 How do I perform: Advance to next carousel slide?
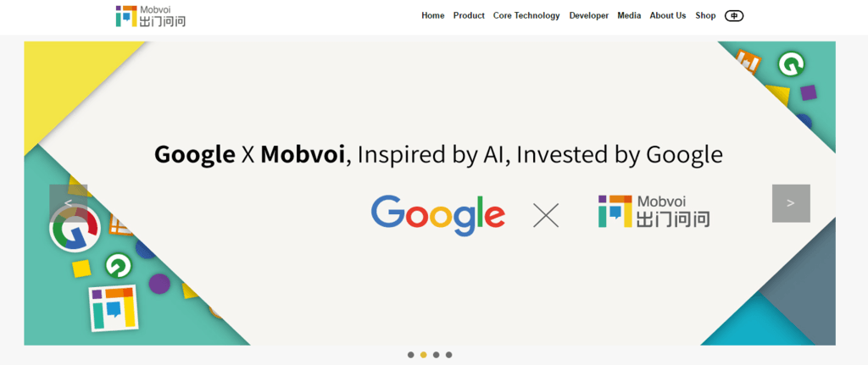791,203
